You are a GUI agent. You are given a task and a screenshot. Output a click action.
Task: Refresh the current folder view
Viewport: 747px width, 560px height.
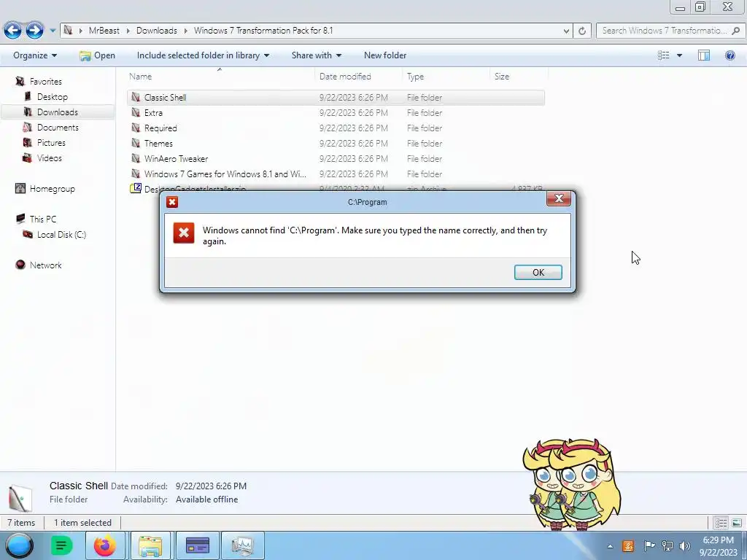(582, 31)
